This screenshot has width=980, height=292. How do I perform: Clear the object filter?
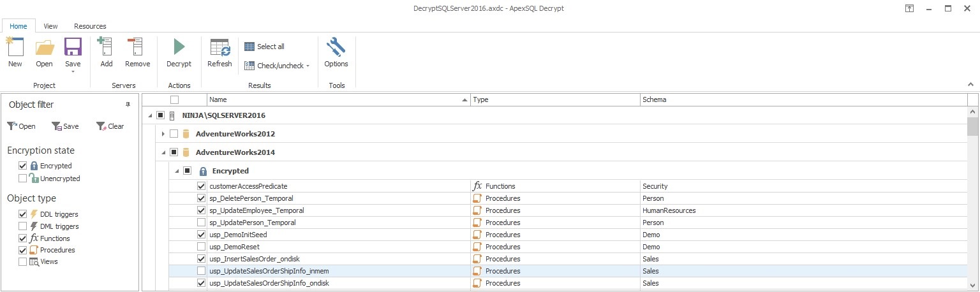pos(110,126)
